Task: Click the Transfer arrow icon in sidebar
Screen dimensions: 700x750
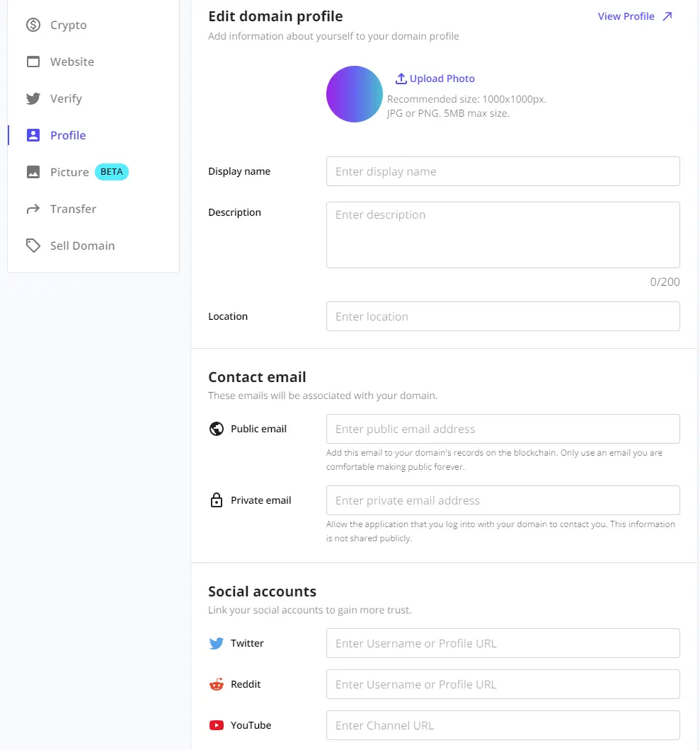Action: coord(33,209)
